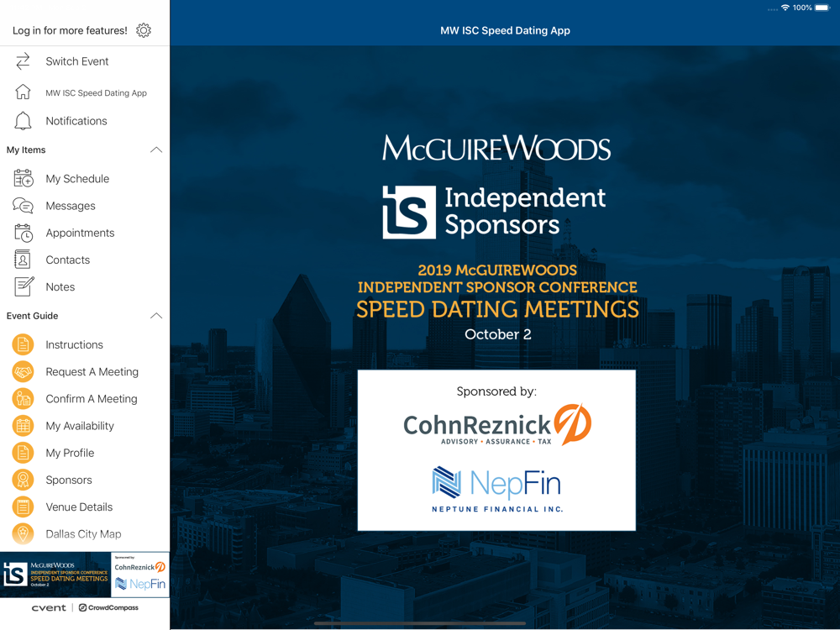
Task: Click the Venue Details list icon
Action: pyautogui.click(x=23, y=507)
